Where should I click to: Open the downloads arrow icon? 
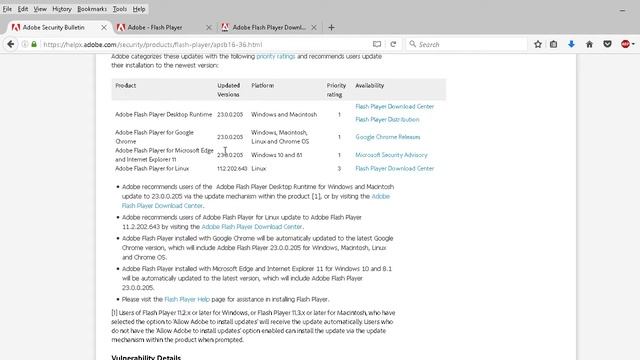click(571, 44)
